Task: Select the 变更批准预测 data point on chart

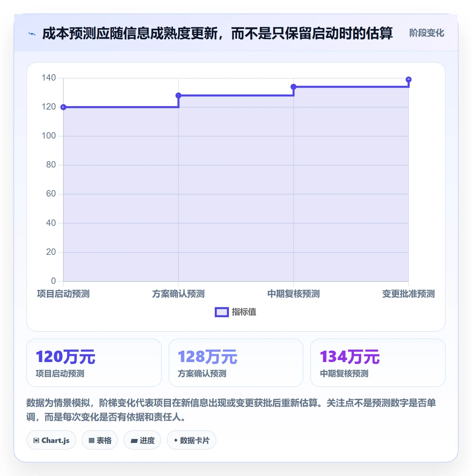Action: pos(409,80)
